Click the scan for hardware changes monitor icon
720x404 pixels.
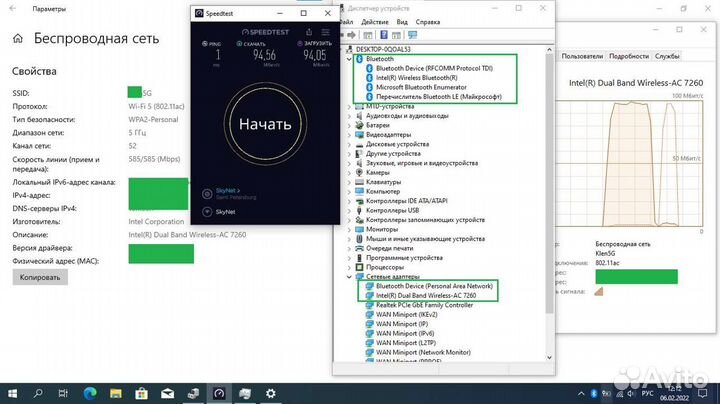[x=412, y=35]
